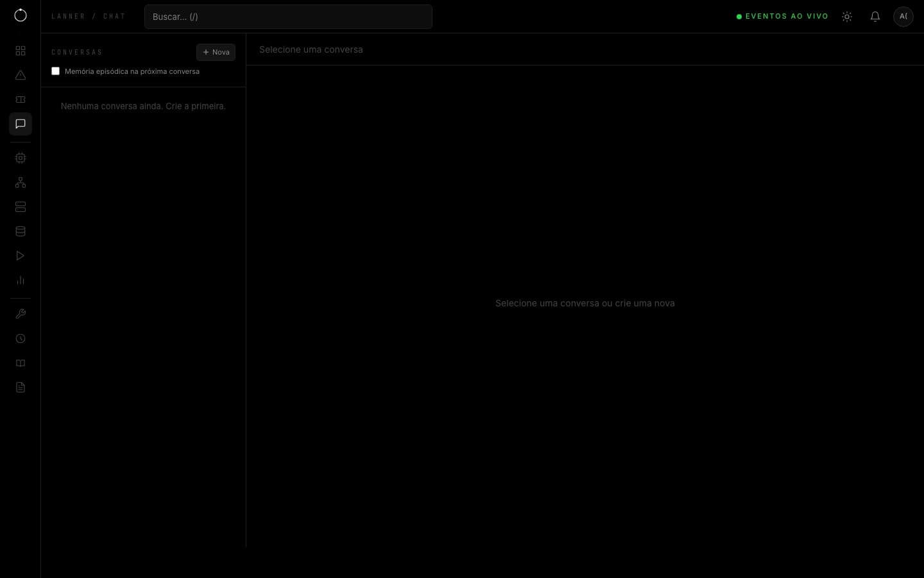Click the circular app logo icon

[x=21, y=15]
